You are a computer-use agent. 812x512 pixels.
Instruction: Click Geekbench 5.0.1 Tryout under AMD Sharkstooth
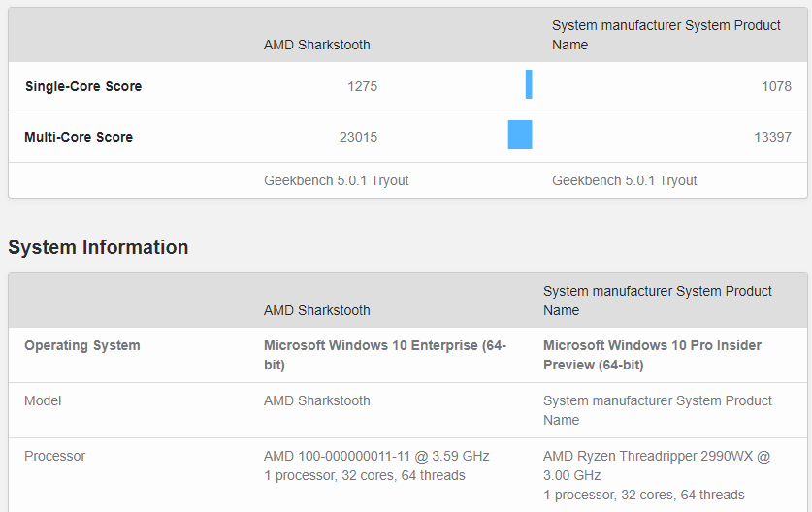[x=336, y=180]
